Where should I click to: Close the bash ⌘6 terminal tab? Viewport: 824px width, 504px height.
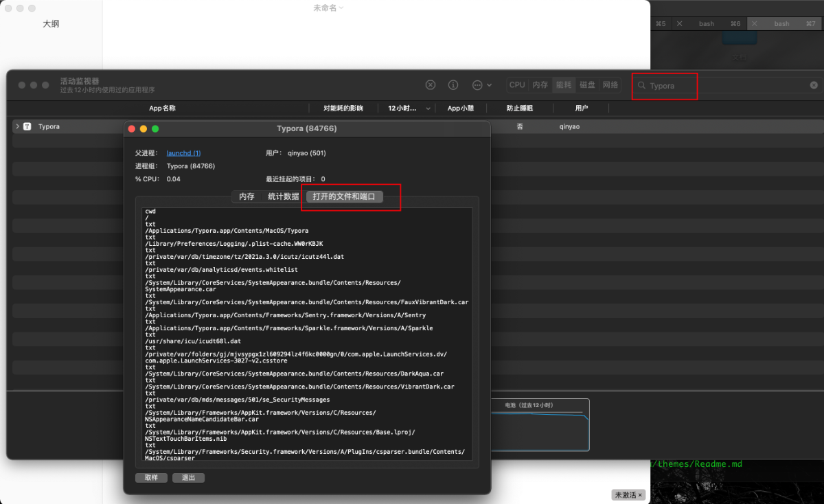pos(679,23)
